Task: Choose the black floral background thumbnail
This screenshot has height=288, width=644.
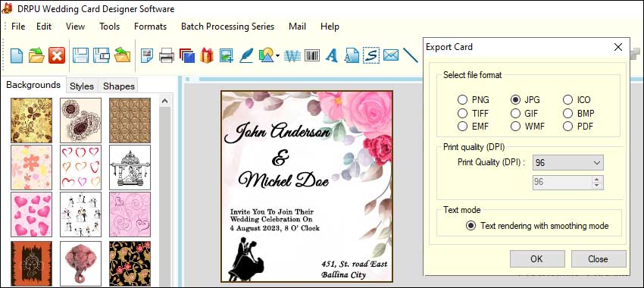Action: tap(130, 263)
